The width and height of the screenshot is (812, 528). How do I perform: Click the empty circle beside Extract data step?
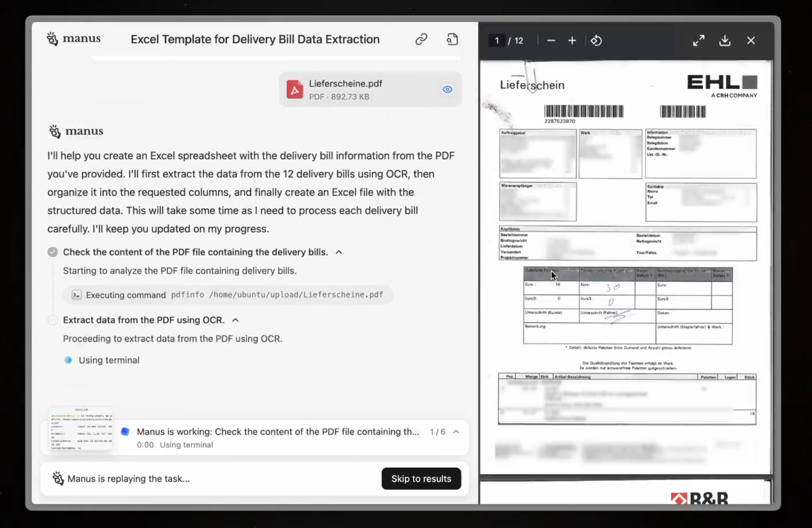click(53, 320)
